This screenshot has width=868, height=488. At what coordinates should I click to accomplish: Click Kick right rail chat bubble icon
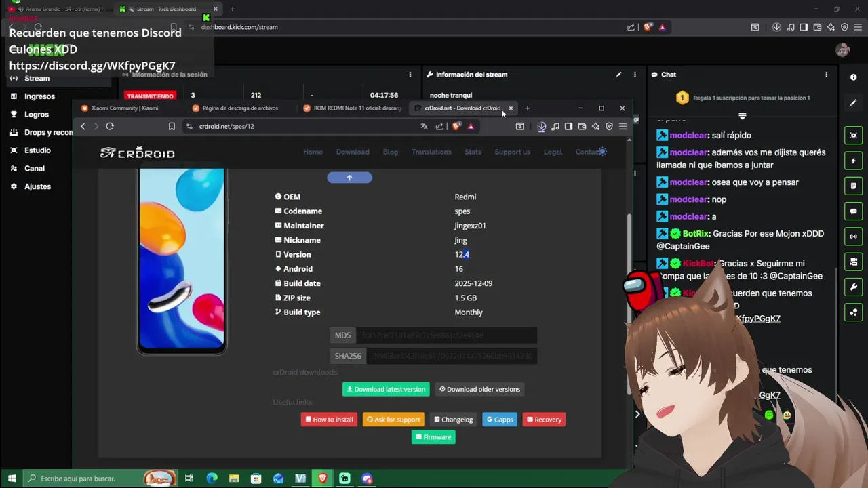pos(853,211)
